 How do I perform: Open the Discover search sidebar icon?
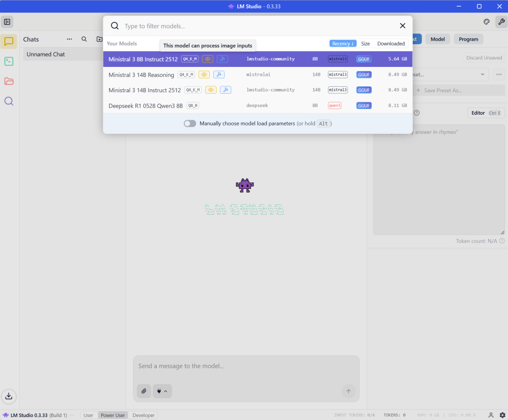(x=8, y=101)
